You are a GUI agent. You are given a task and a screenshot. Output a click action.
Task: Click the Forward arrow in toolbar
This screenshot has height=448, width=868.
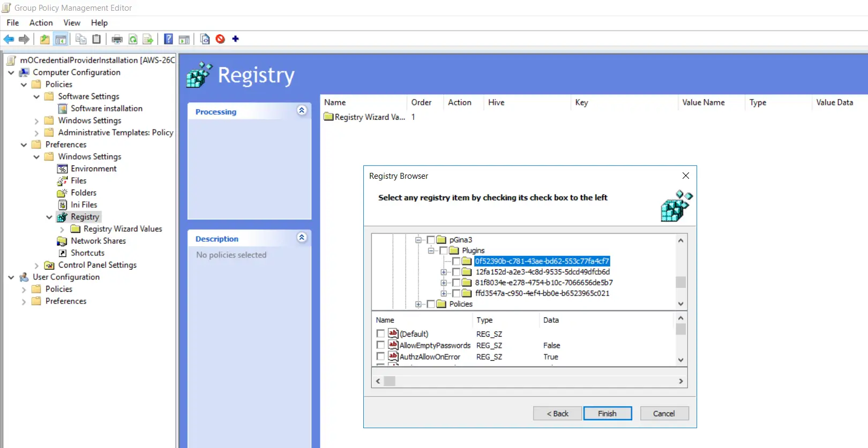coord(24,39)
